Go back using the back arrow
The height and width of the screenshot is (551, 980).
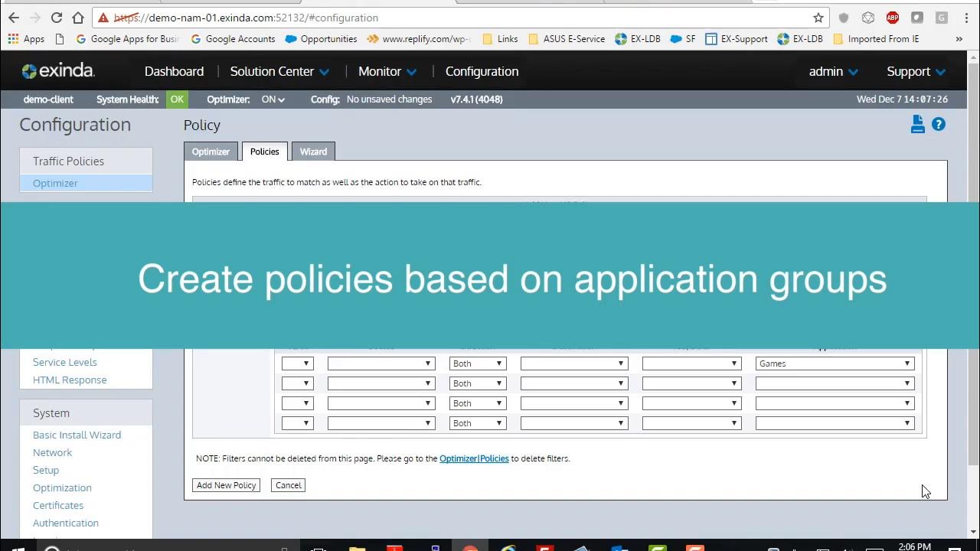pyautogui.click(x=15, y=17)
